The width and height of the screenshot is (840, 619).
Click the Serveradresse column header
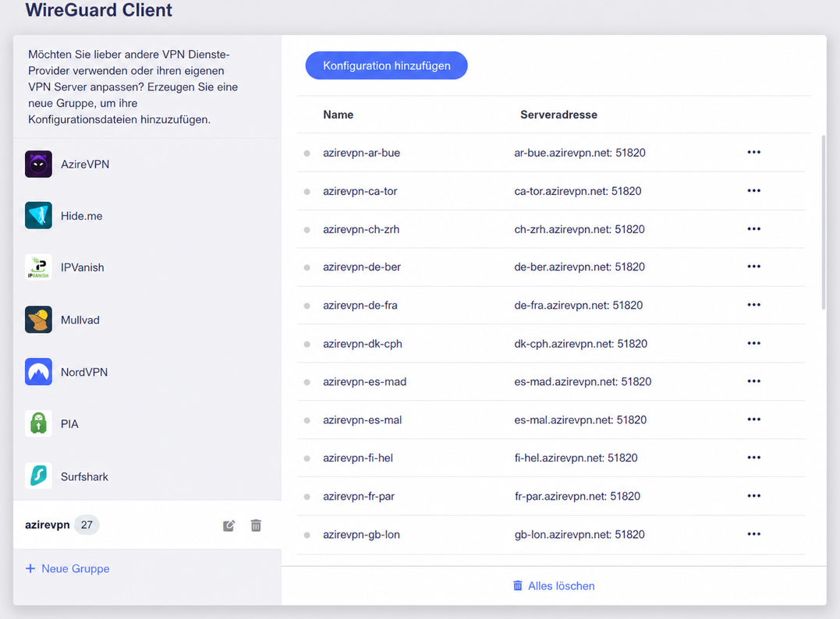(x=558, y=115)
